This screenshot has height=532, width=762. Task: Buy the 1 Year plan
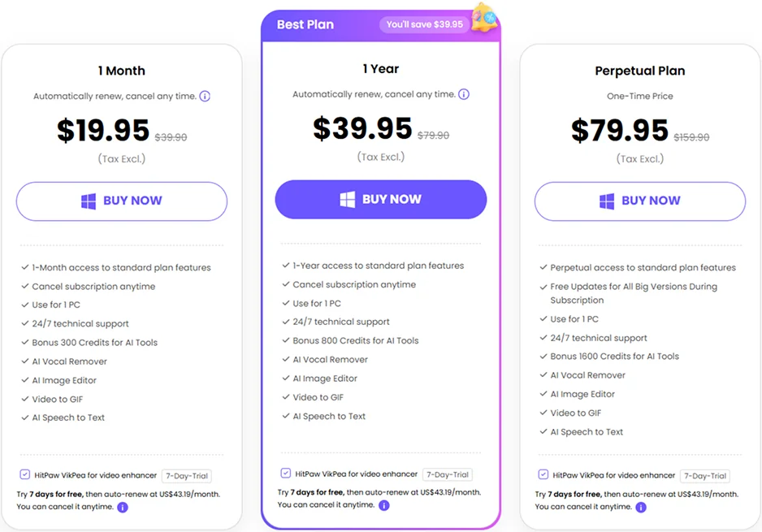380,199
